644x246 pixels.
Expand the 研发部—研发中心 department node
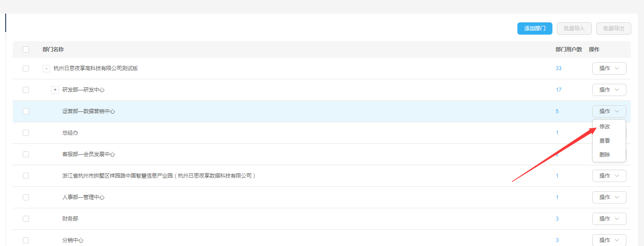point(55,90)
